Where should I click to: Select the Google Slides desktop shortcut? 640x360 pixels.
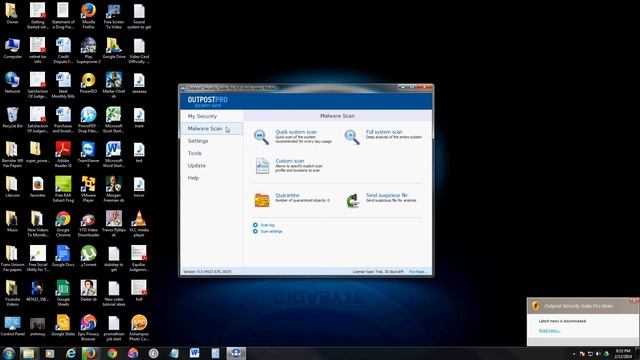coord(63,326)
